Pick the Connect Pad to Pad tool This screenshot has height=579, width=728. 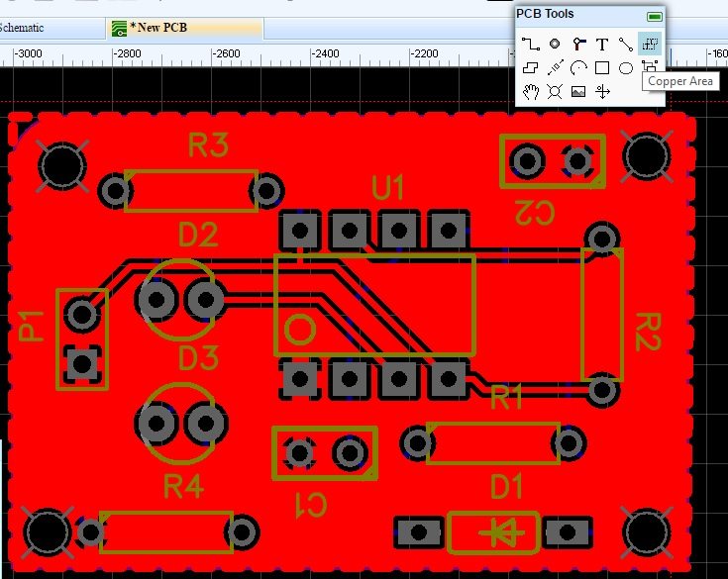click(626, 44)
